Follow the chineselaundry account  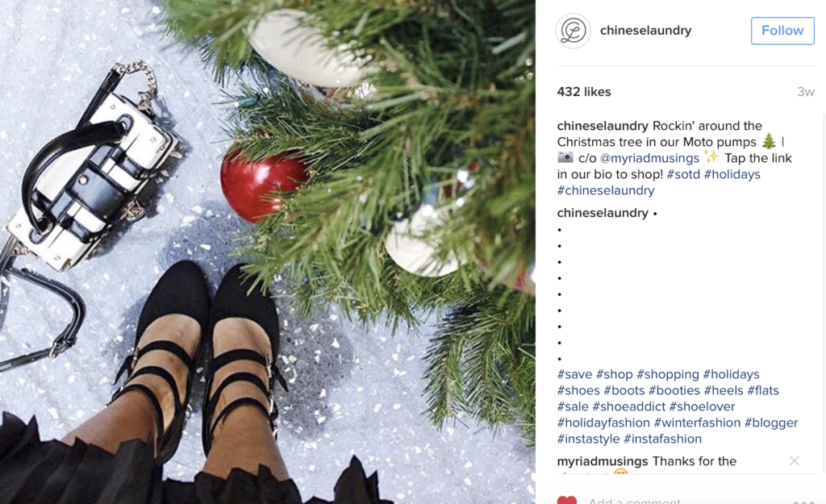click(x=782, y=31)
